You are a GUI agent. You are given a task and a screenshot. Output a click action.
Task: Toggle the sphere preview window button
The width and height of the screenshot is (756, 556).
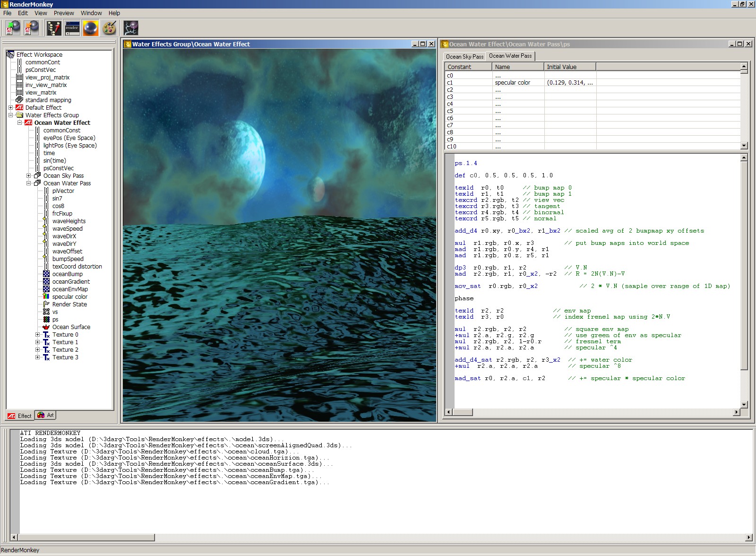point(90,28)
